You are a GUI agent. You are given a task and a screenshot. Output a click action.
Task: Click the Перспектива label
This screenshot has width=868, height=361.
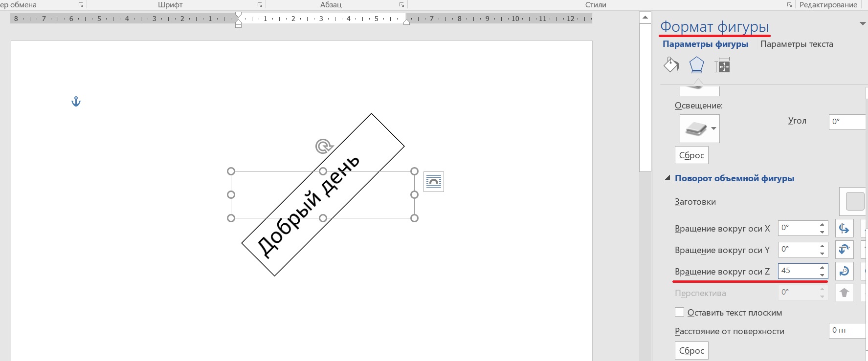700,293
